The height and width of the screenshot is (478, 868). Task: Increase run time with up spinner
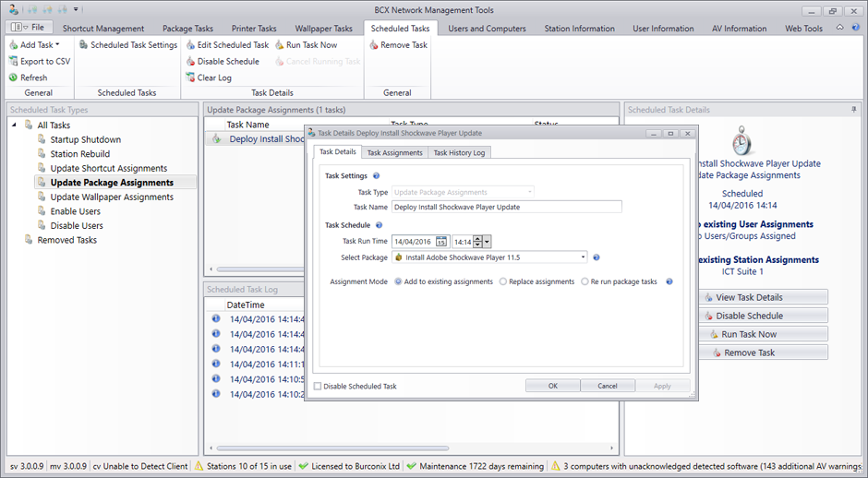pos(477,238)
